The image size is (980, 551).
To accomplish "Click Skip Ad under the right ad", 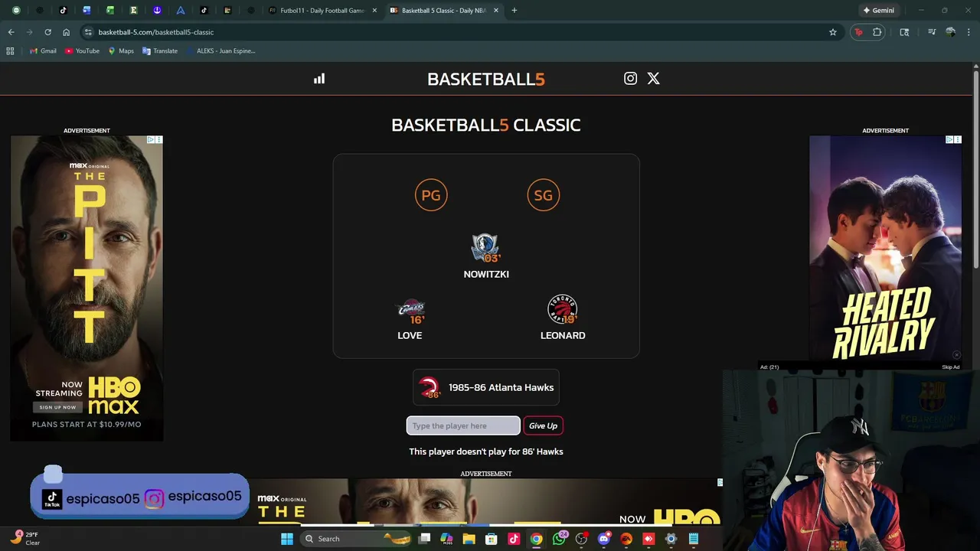I will tap(950, 367).
